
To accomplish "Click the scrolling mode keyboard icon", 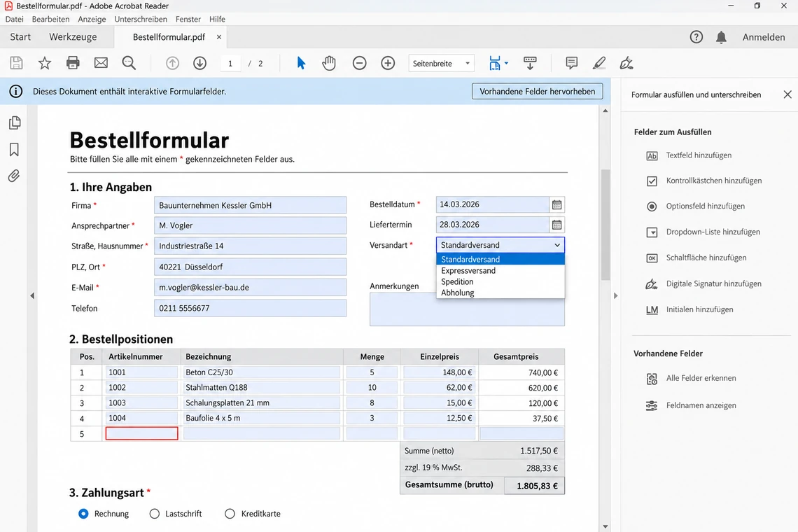I will click(530, 63).
